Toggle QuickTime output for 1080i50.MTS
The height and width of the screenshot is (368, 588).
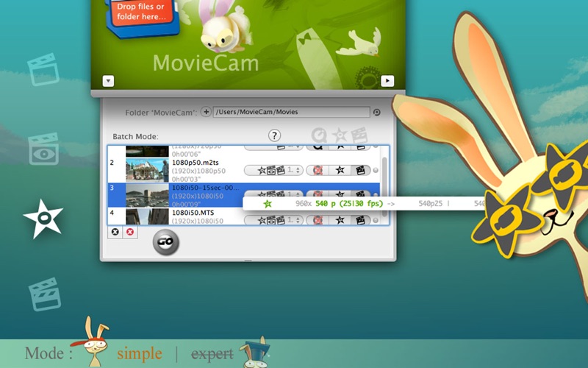[318, 220]
